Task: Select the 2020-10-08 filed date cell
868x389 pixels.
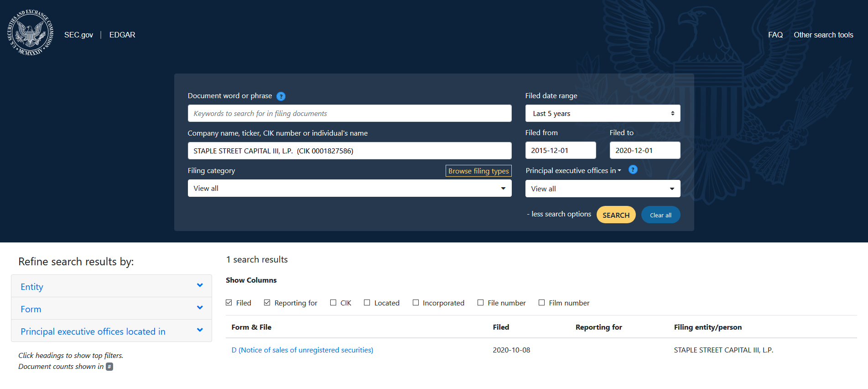Action: pyautogui.click(x=511, y=350)
